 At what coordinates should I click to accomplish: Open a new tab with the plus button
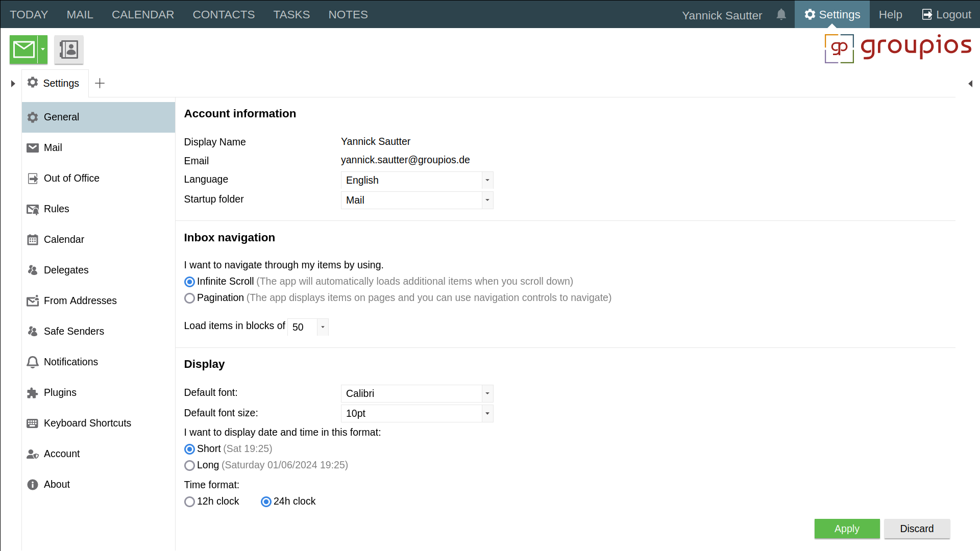(x=100, y=83)
